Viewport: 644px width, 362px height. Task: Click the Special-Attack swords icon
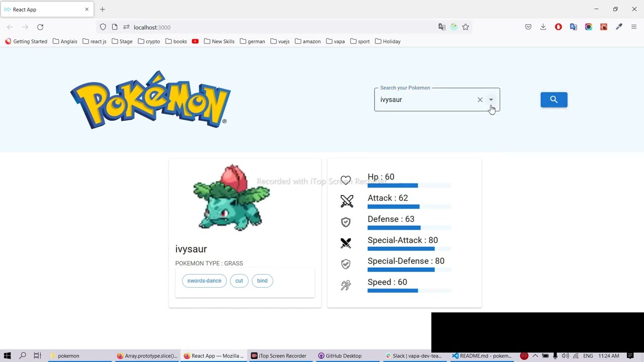(346, 243)
